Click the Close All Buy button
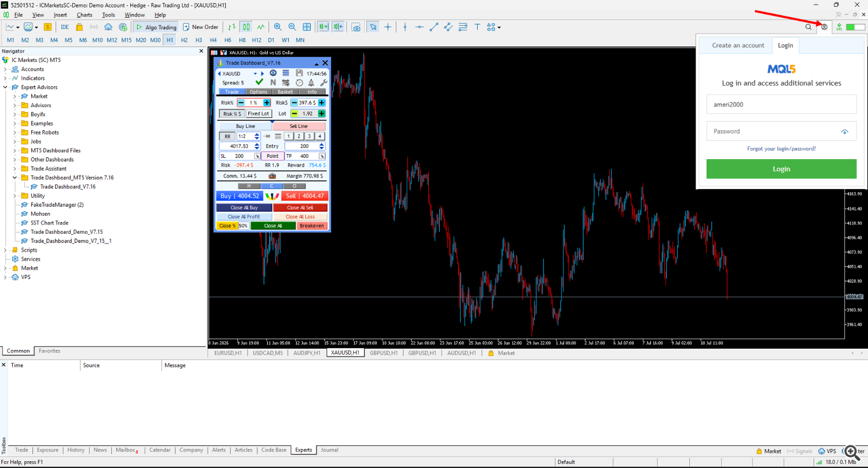 click(x=244, y=208)
